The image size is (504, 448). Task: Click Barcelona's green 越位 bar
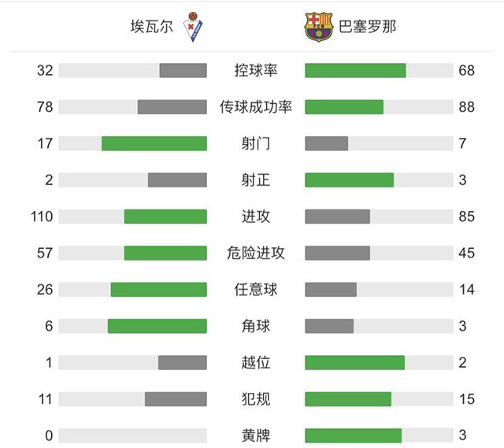[354, 362]
